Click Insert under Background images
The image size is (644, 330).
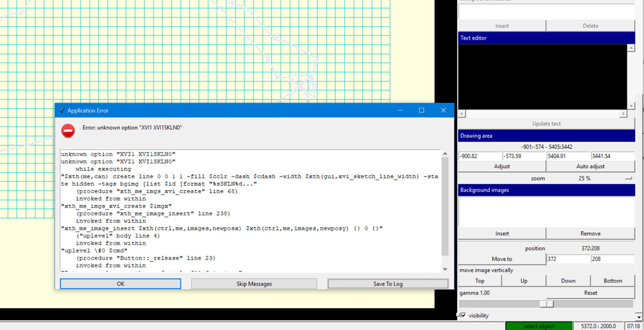[x=502, y=234]
